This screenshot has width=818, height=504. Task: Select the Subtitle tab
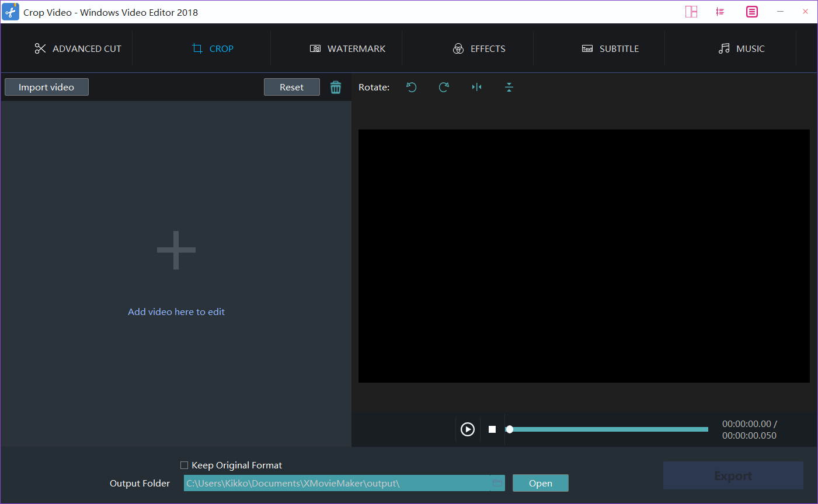coord(610,48)
